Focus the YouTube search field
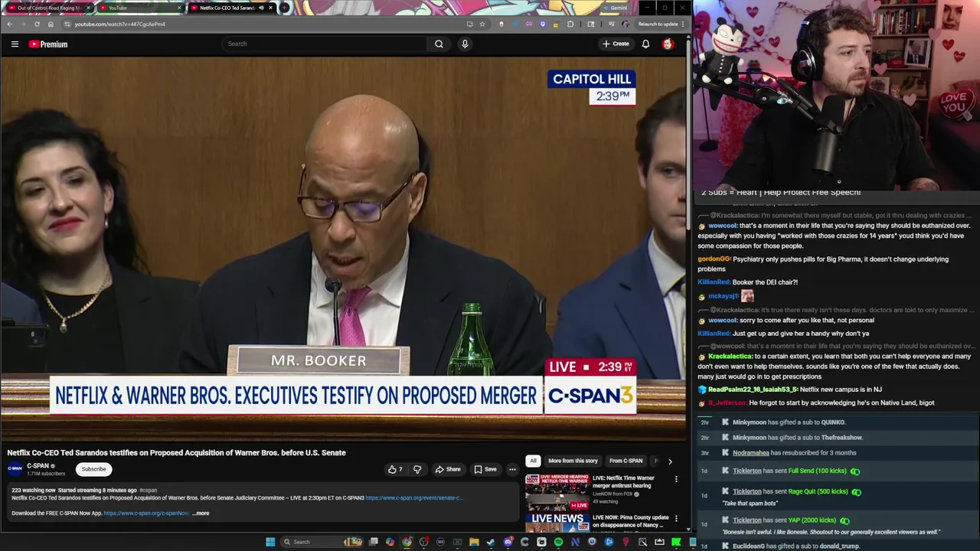This screenshot has width=980, height=551. click(x=325, y=44)
